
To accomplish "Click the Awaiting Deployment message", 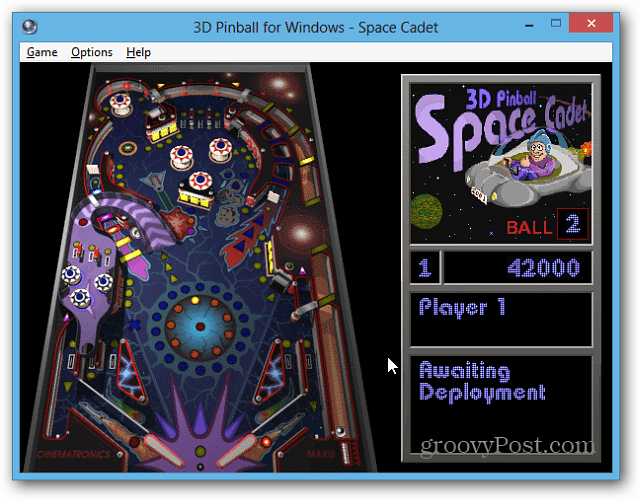I will click(482, 382).
